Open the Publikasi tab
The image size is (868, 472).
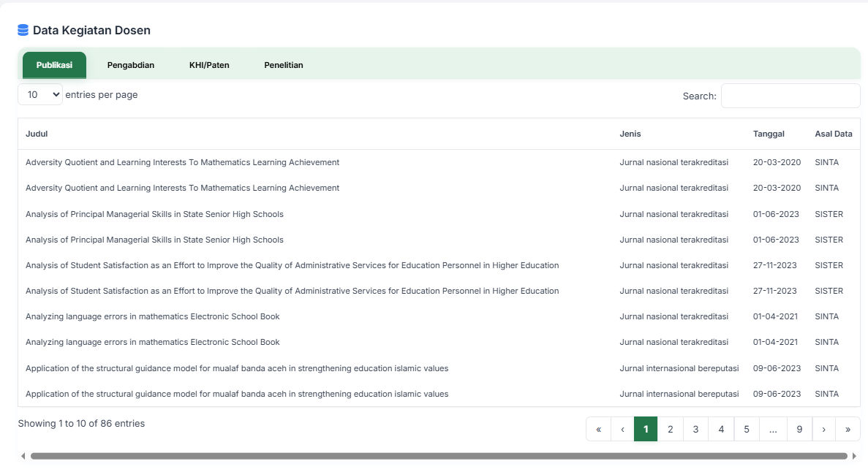[54, 65]
